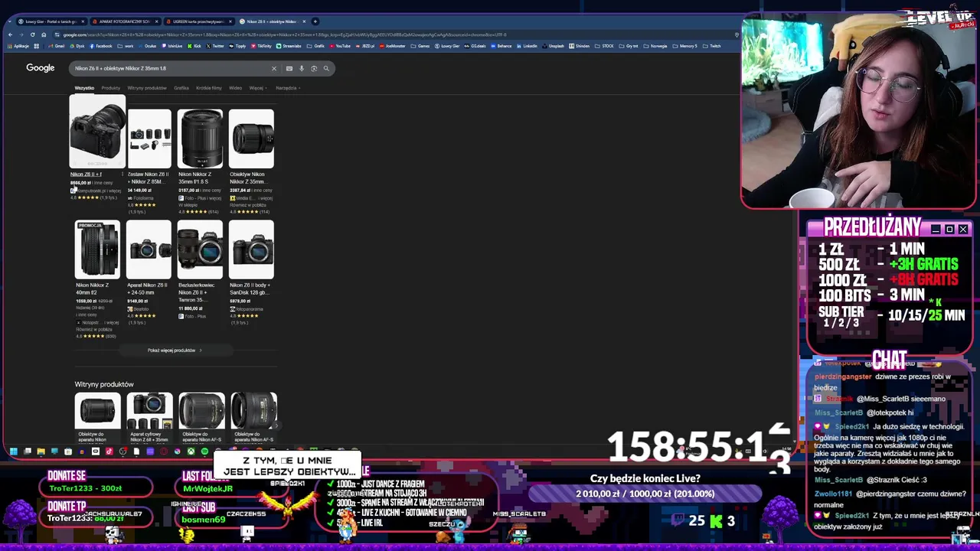Open the TikFinity bookmark
Screen dimensions: 980x551
(261, 46)
